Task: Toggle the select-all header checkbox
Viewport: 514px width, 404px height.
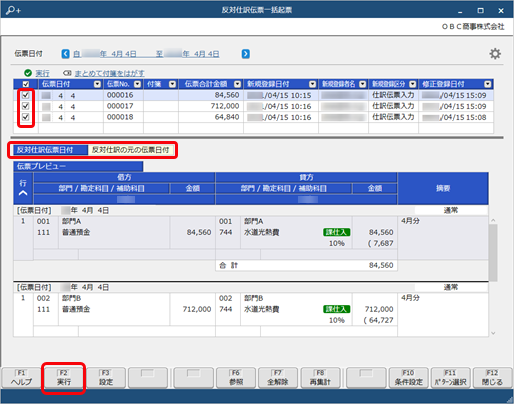Action: point(26,84)
